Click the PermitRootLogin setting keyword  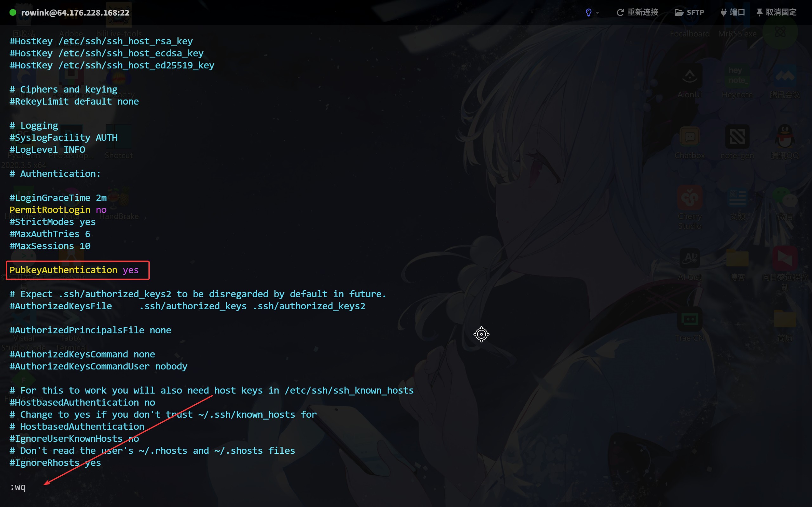pos(50,210)
